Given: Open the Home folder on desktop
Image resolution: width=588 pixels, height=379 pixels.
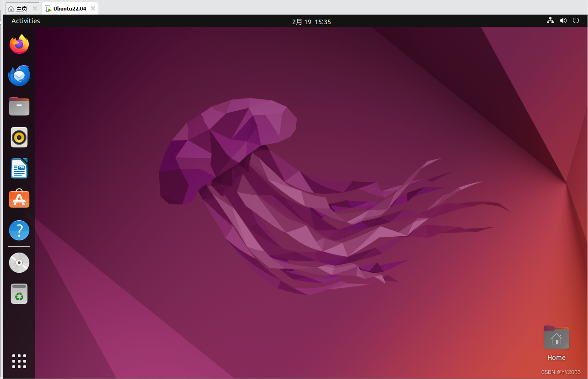Looking at the screenshot, I should 556,343.
